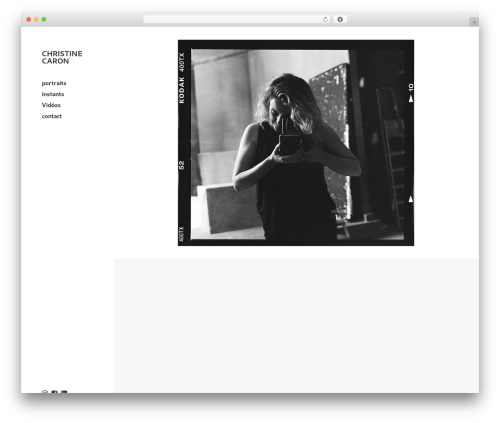This screenshot has height=423, width=500.
Task: Minimize the window with the yellow button
Action: tap(36, 19)
